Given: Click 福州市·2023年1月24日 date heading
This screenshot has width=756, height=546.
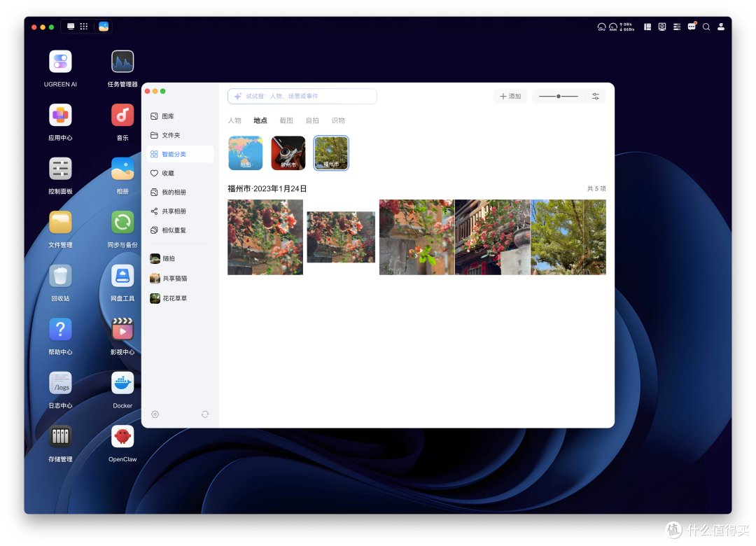Looking at the screenshot, I should (x=267, y=188).
